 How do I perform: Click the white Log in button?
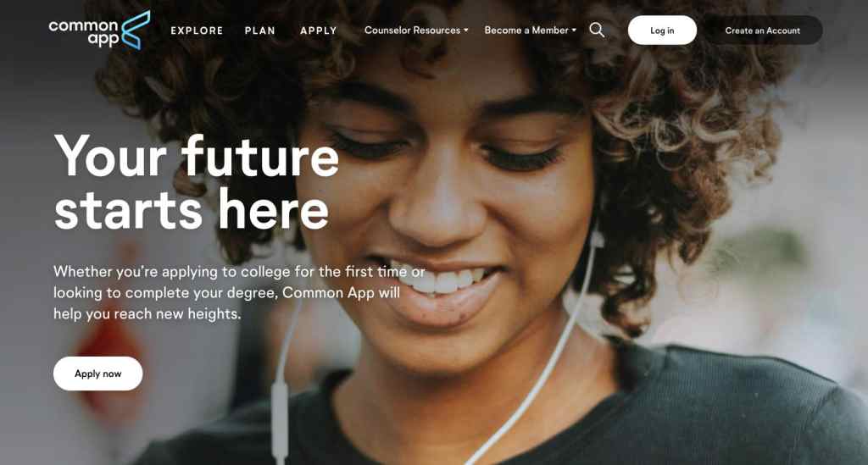(x=662, y=30)
